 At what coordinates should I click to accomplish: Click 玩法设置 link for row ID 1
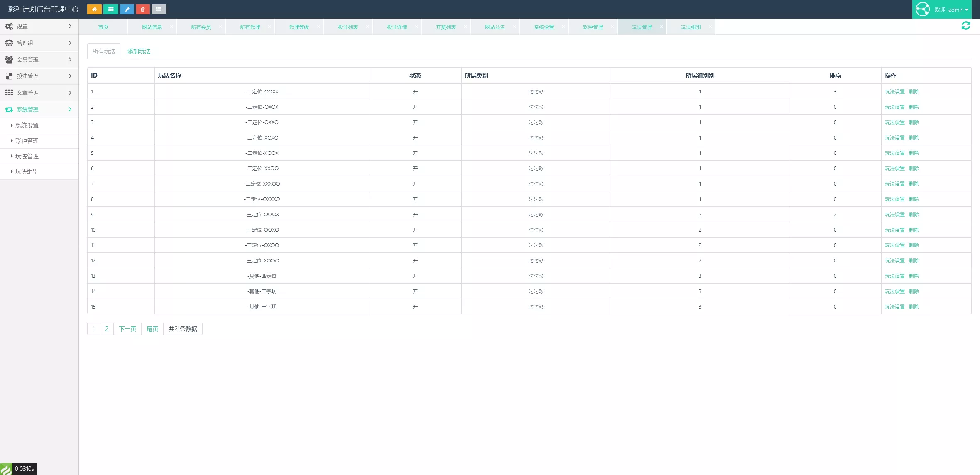(894, 91)
